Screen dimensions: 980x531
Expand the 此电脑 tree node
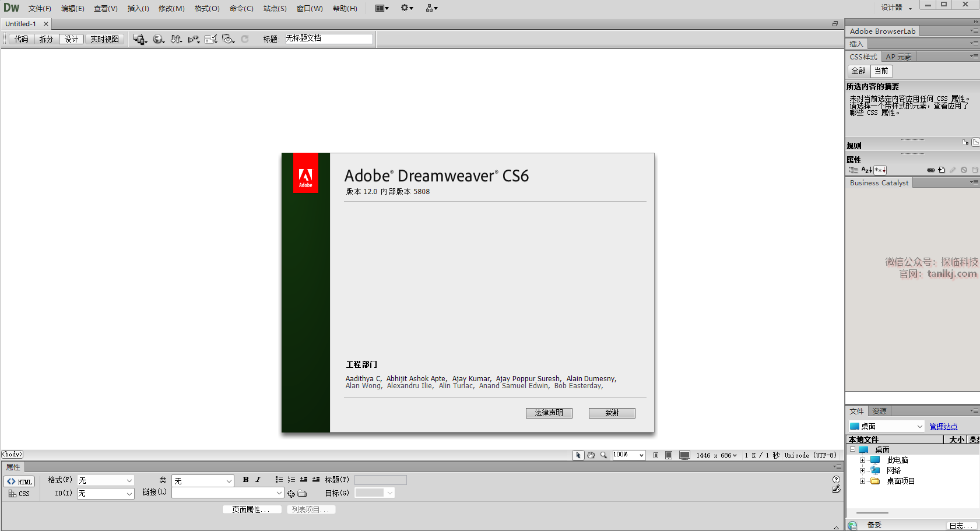click(862, 460)
